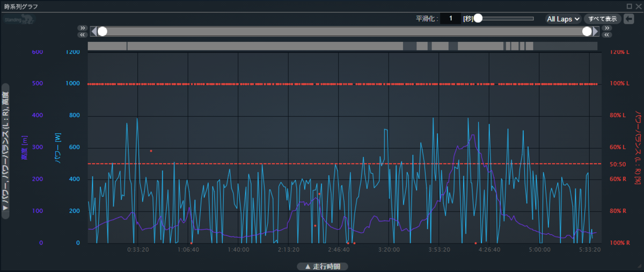Click the 2:13:20 time axis label

click(289, 250)
